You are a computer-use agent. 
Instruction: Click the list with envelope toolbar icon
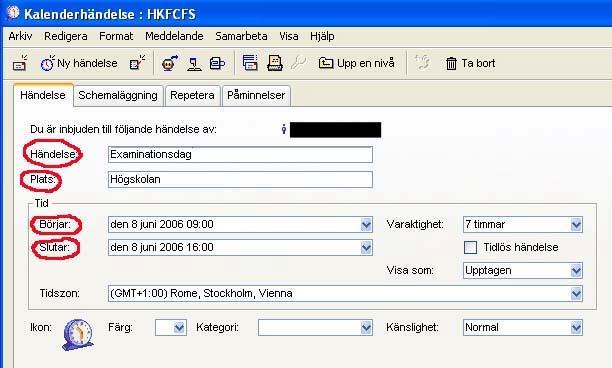tap(250, 63)
